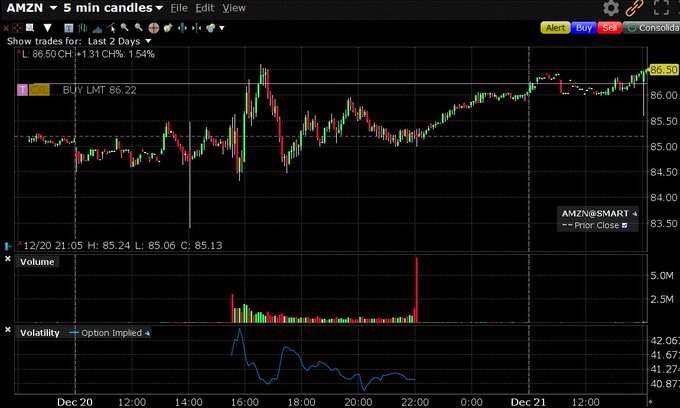680x408 pixels.
Task: Click the 86.50 current price tag
Action: tap(663, 70)
